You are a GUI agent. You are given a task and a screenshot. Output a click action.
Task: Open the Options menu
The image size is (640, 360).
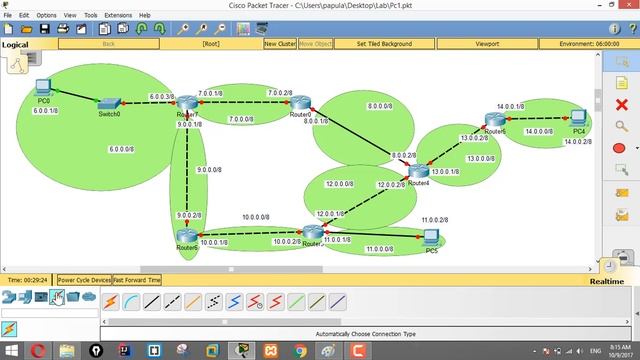[x=47, y=15]
